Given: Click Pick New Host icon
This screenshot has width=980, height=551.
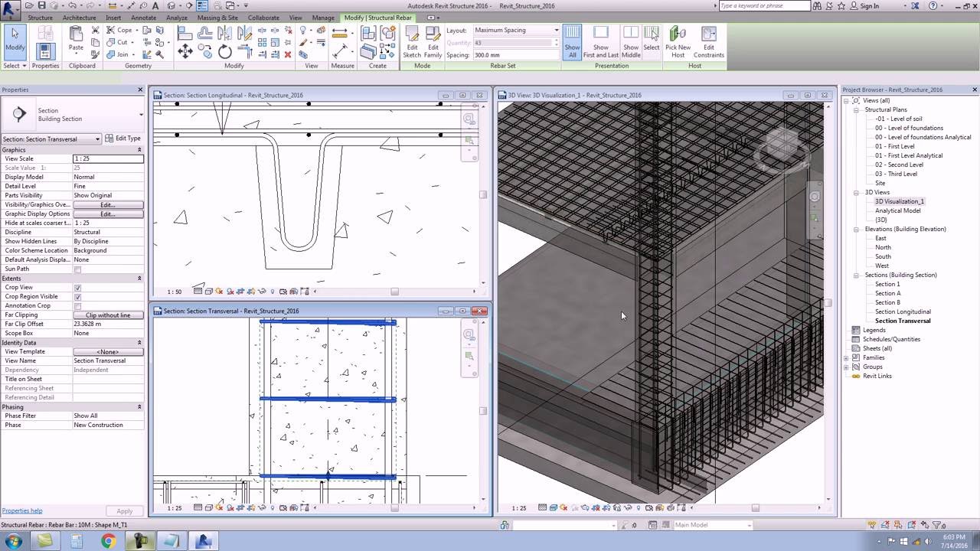Looking at the screenshot, I should pyautogui.click(x=678, y=42).
